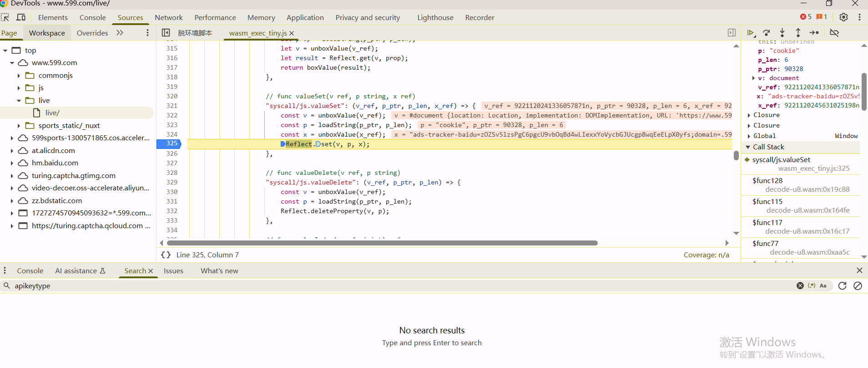The image size is (868, 368).
Task: Step into next function call
Action: [x=782, y=33]
